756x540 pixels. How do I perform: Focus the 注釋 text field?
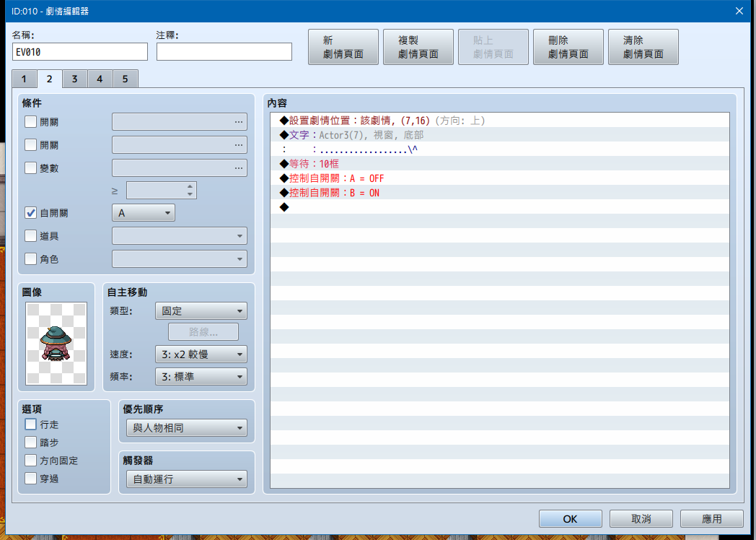[x=224, y=52]
